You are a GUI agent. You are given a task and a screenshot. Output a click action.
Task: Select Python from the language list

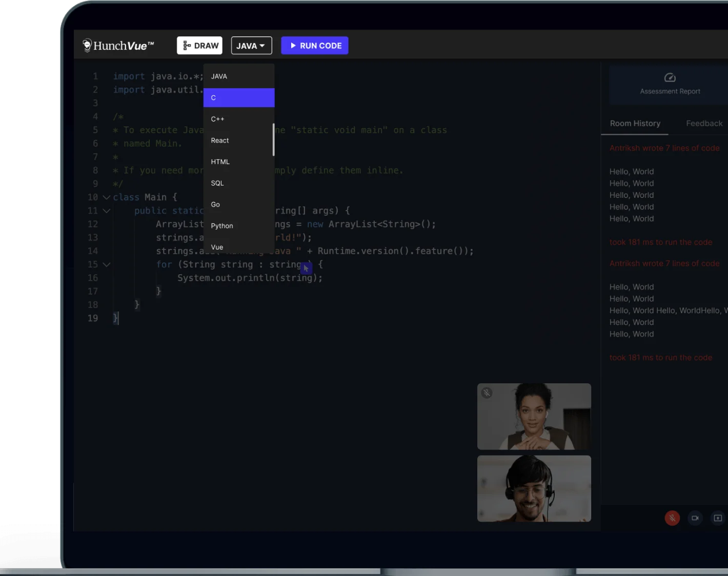(x=222, y=225)
